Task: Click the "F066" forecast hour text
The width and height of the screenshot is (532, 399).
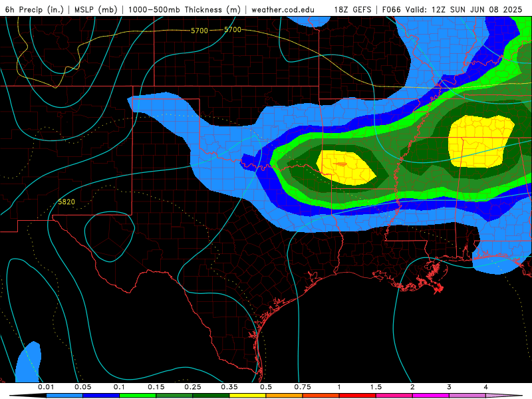Action: click(391, 9)
